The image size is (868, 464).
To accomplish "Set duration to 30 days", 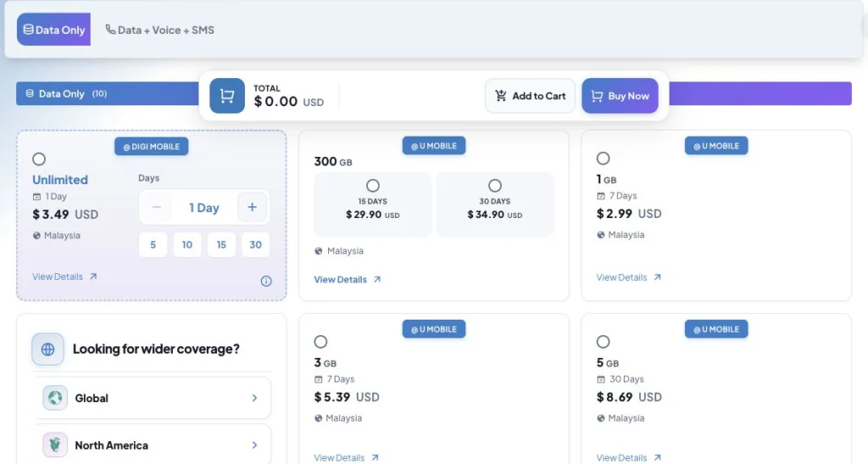I will point(255,245).
